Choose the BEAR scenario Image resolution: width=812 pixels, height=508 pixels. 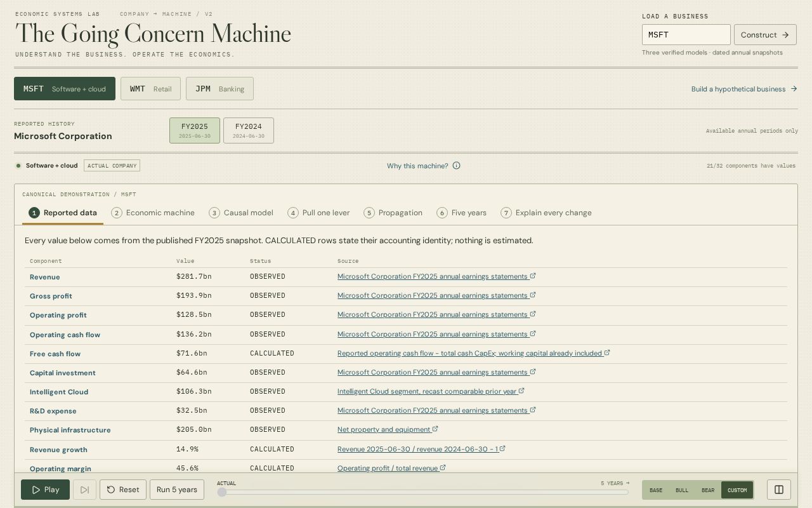pos(708,490)
